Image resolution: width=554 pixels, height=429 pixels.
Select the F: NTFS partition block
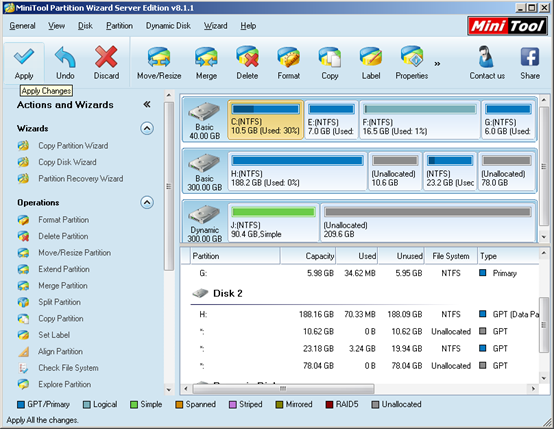pos(420,120)
